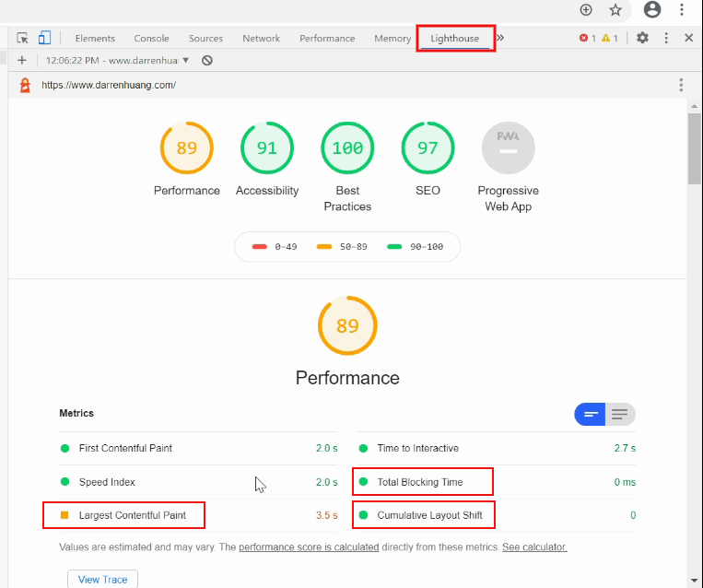Open the Lighthouse report tools menu
703x588 pixels.
tap(681, 85)
